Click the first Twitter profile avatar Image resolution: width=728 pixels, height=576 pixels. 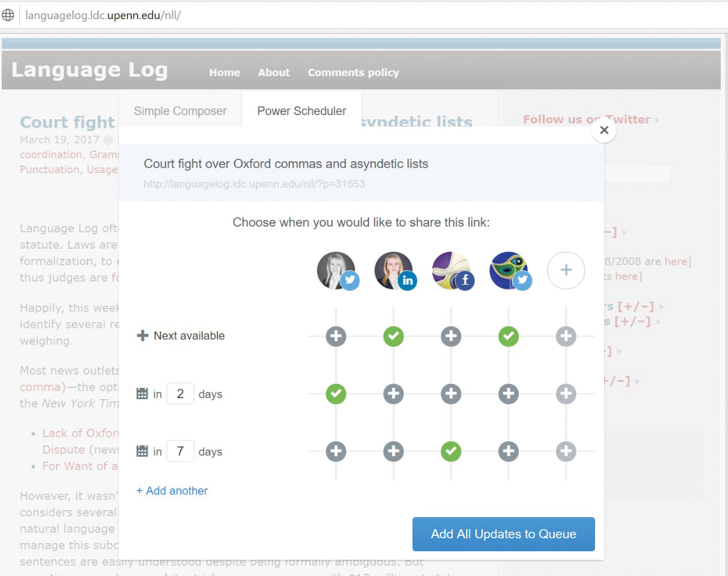click(x=336, y=270)
